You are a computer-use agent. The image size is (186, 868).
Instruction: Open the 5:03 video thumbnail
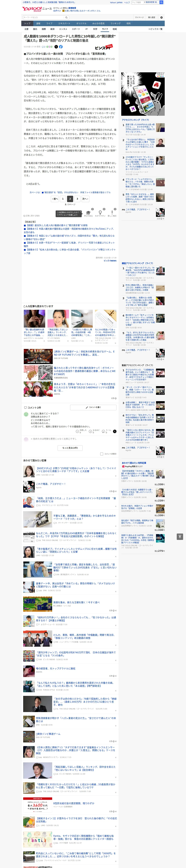(x=160, y=373)
